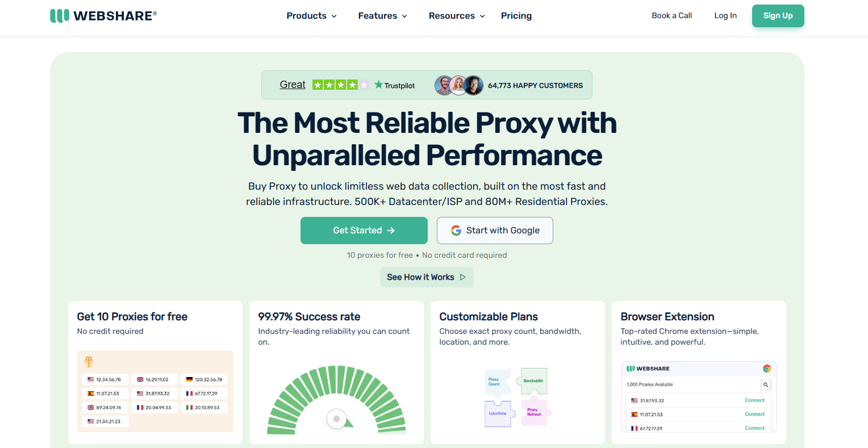Click the search magnifier in extension preview
This screenshot has height=448, width=868.
(x=766, y=384)
